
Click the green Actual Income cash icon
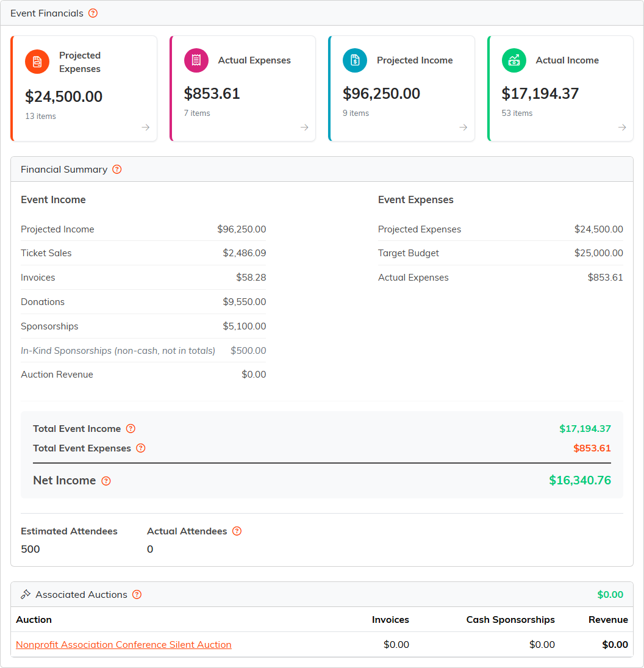[x=513, y=60]
